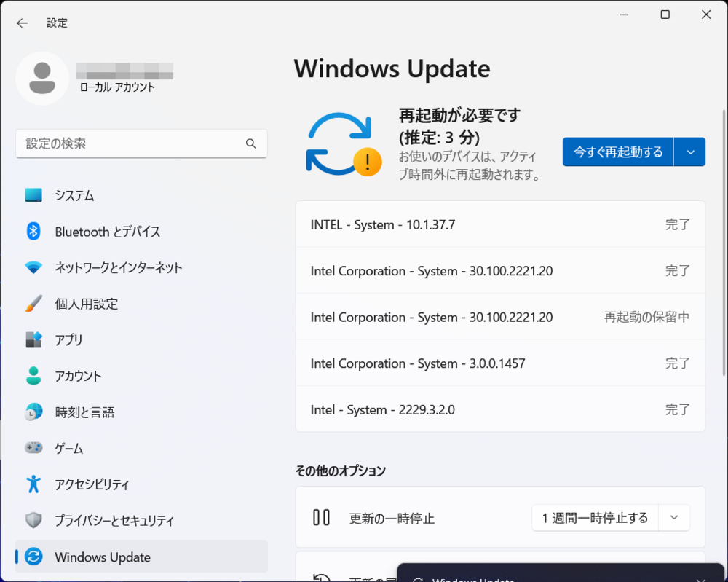Click the その他のオプション heading

(341, 471)
